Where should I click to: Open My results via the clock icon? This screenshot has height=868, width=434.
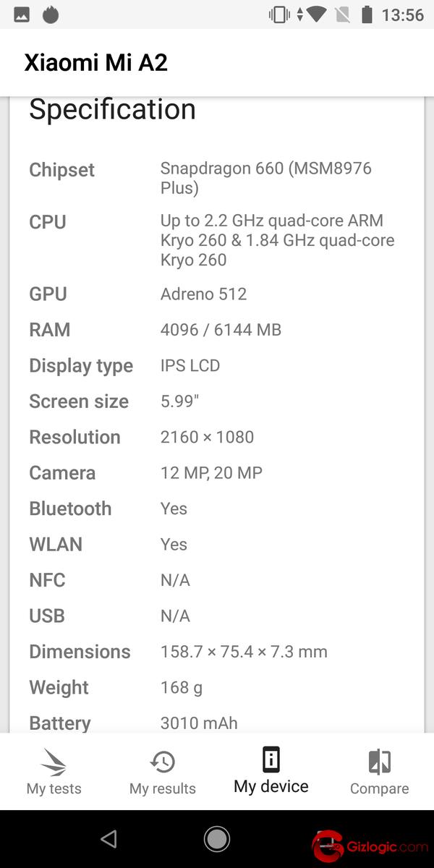click(x=162, y=761)
